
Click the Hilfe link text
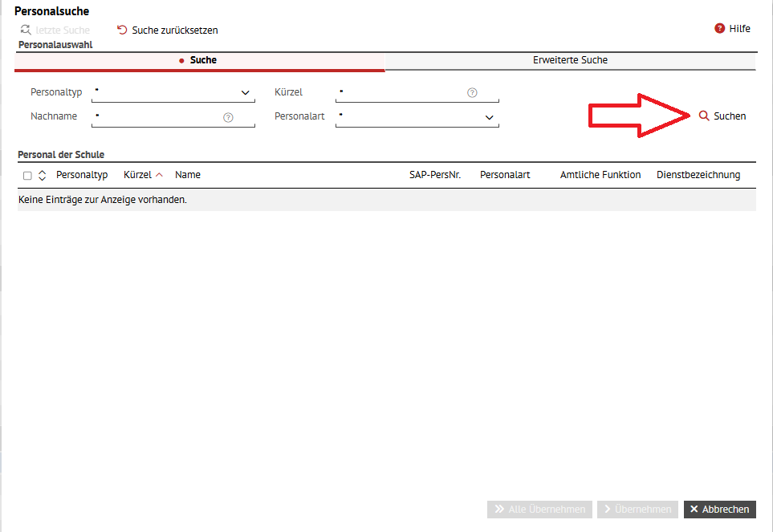click(x=739, y=29)
